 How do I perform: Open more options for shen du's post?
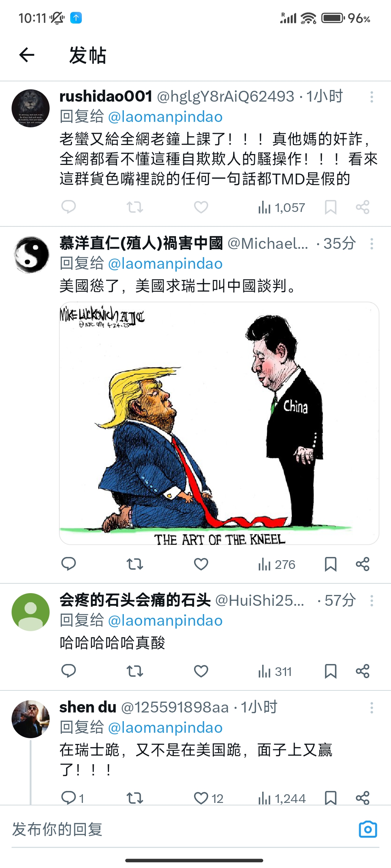point(371,708)
